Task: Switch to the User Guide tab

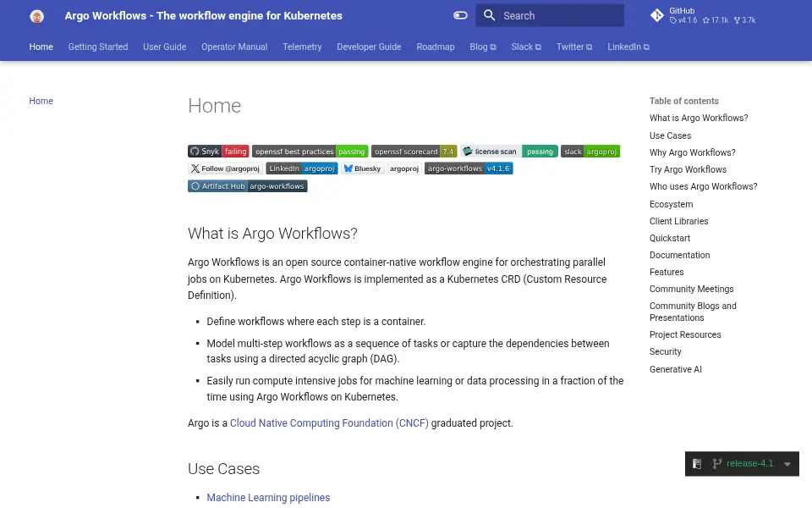Action: tap(165, 47)
